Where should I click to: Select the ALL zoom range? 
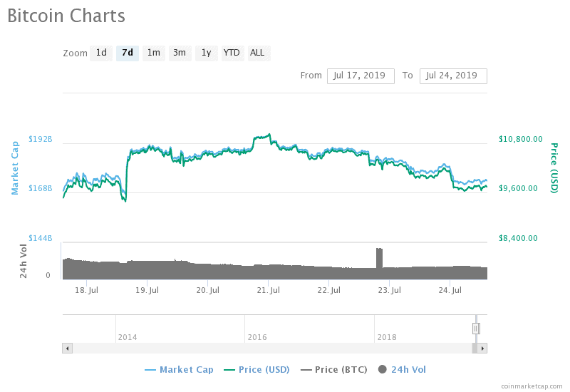258,53
